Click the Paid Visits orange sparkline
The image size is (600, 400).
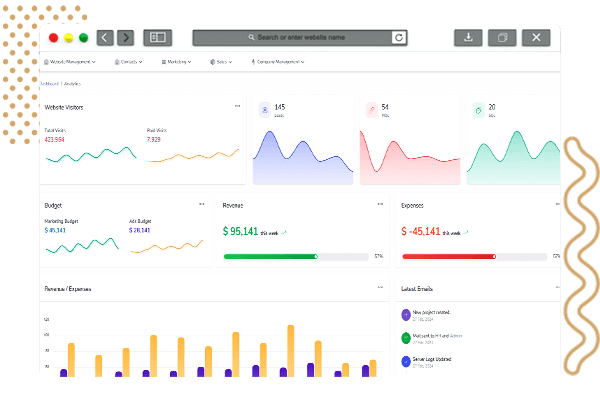194,156
